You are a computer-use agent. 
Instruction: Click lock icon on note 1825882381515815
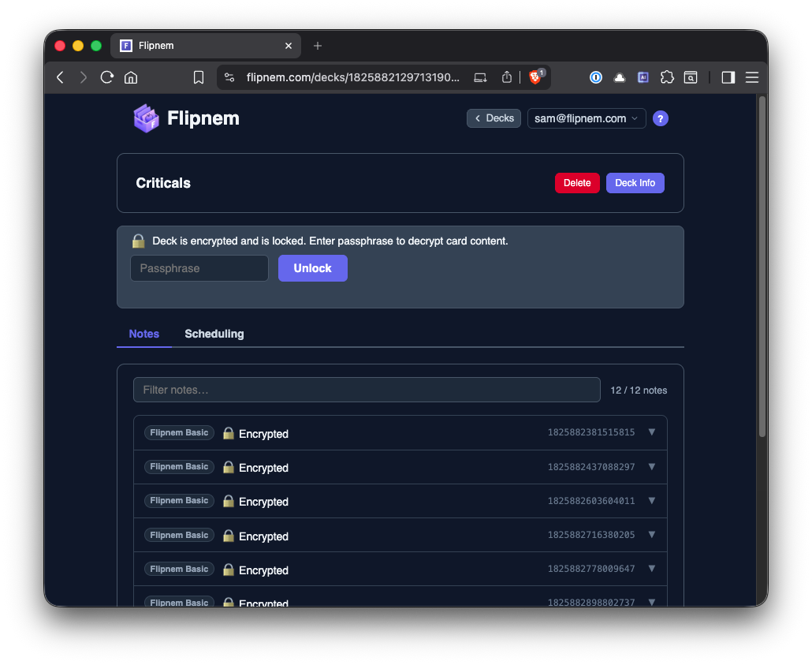point(229,433)
